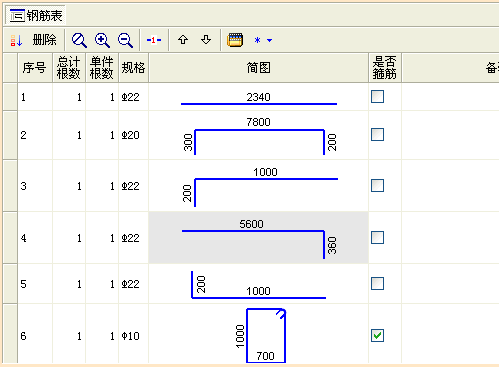Click the Φ22 specification cell in row 1
The image size is (499, 367).
click(x=133, y=97)
